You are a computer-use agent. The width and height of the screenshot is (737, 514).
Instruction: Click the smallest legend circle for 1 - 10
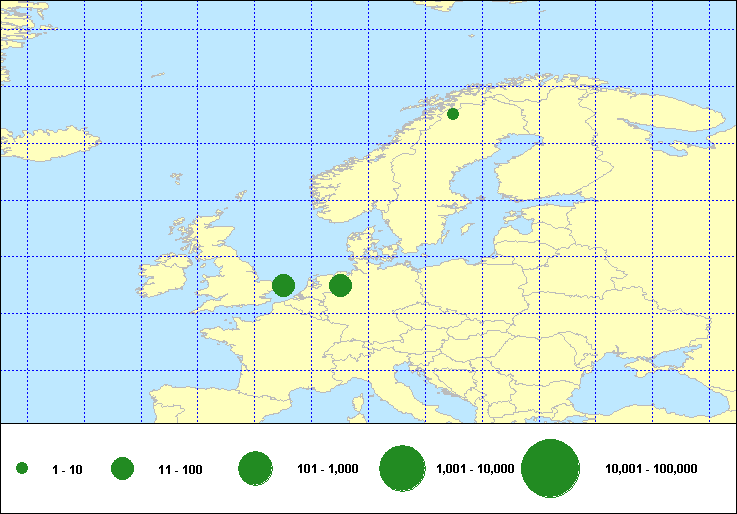pyautogui.click(x=22, y=469)
